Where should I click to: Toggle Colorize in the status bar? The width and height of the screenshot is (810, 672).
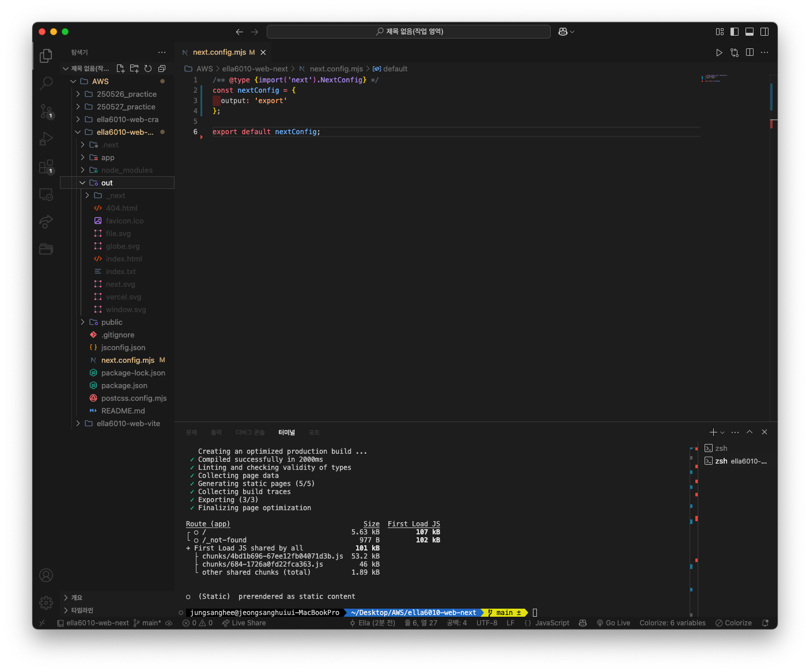point(733,623)
